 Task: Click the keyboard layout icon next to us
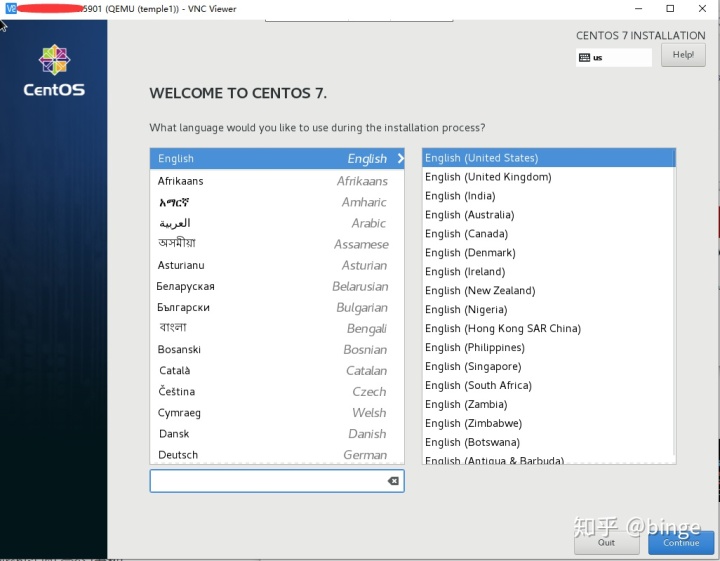(585, 57)
